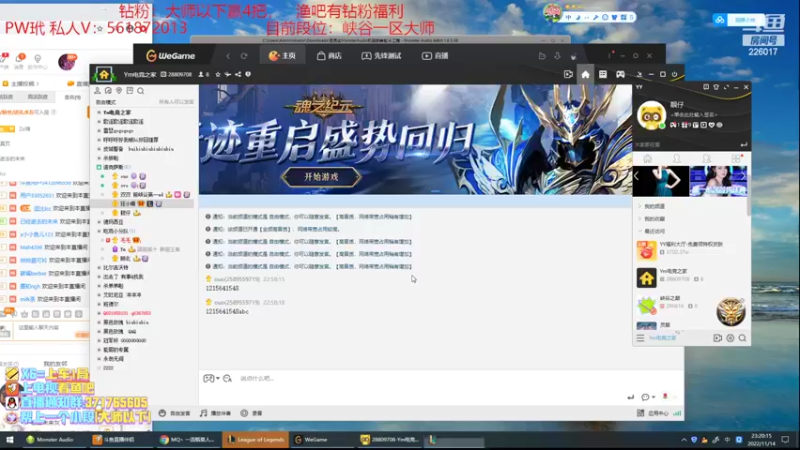Collapse 诺克萨斯 channel node

click(99, 167)
